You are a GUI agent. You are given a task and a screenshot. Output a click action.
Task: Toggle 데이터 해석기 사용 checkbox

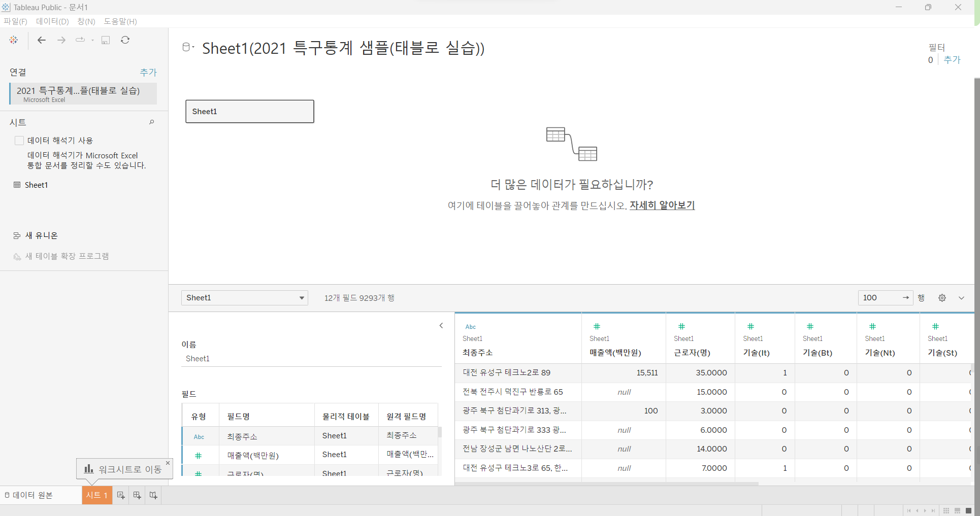[x=19, y=141]
